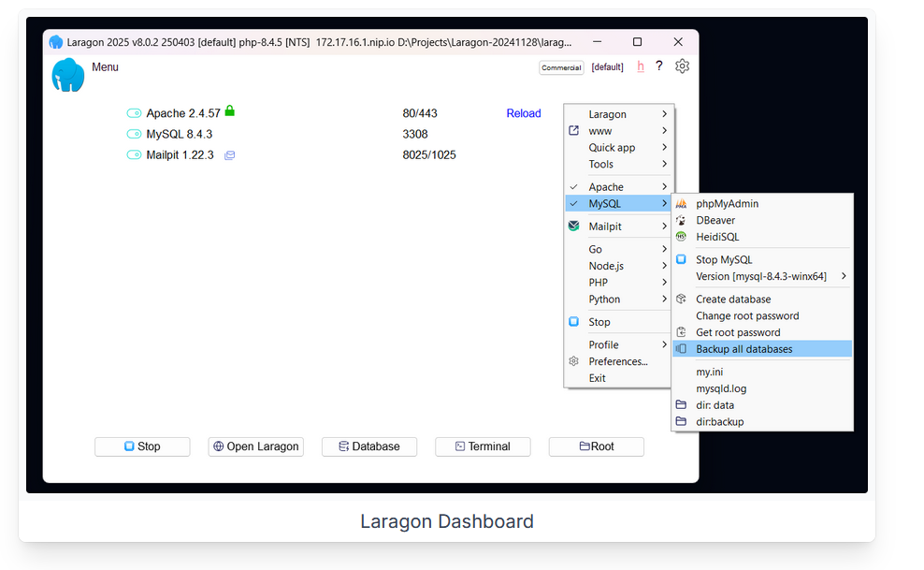
Task: Click the Reload link for Apache
Action: (524, 113)
